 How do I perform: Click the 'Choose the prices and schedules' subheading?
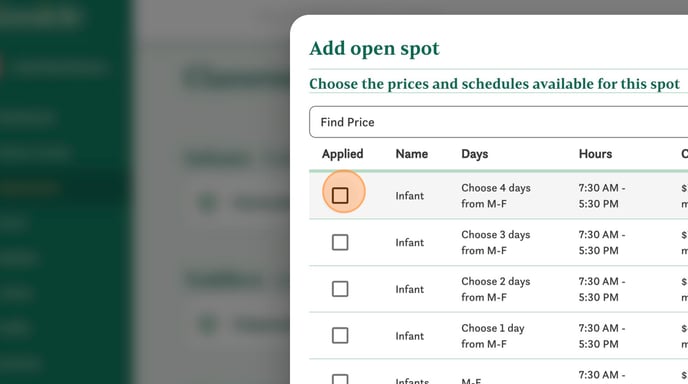pos(494,83)
